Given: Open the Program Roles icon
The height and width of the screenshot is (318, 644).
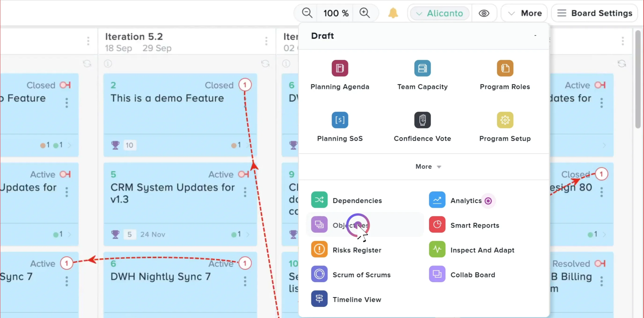Looking at the screenshot, I should click(x=505, y=68).
